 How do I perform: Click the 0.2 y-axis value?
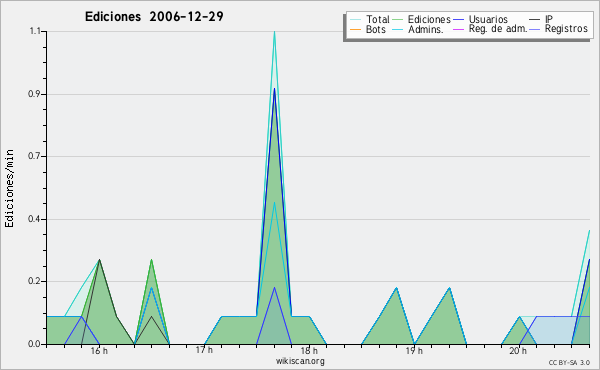pyautogui.click(x=34, y=281)
